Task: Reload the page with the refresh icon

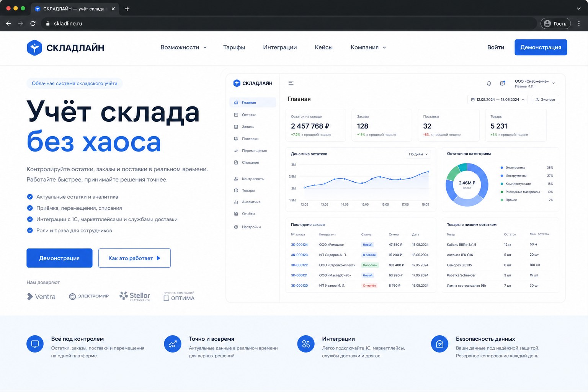Action: click(x=33, y=23)
